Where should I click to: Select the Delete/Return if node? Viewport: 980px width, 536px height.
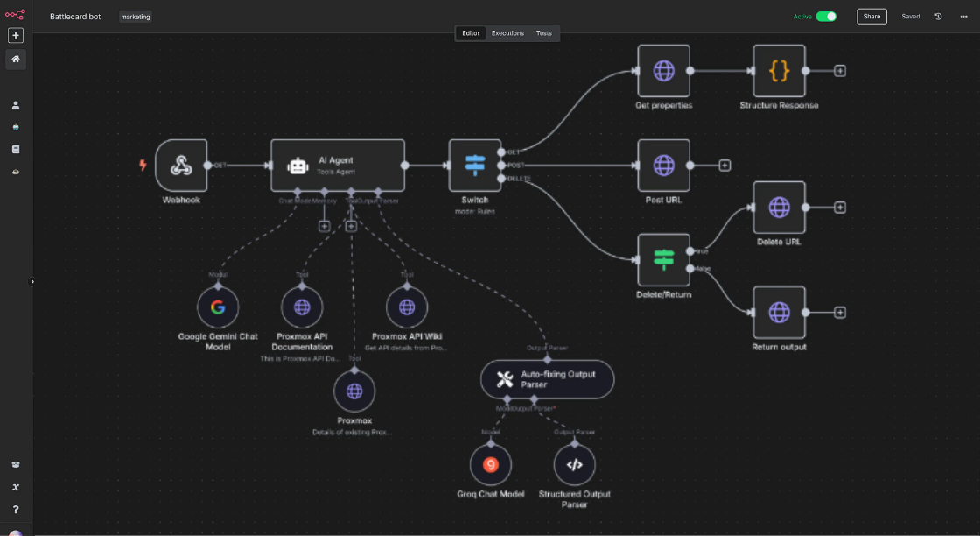click(x=663, y=260)
